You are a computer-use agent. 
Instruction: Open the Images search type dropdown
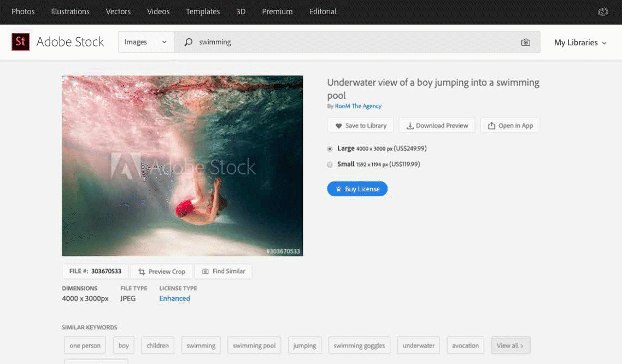click(x=146, y=42)
